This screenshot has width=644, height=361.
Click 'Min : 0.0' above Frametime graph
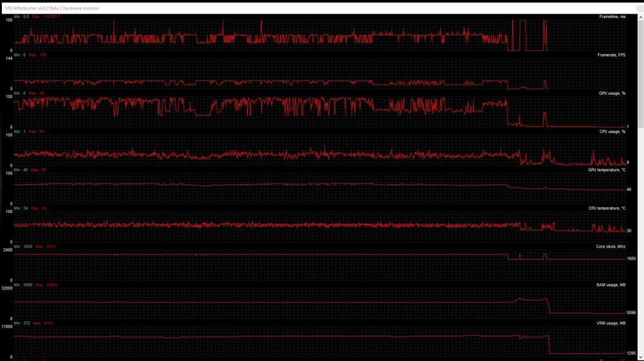click(21, 17)
